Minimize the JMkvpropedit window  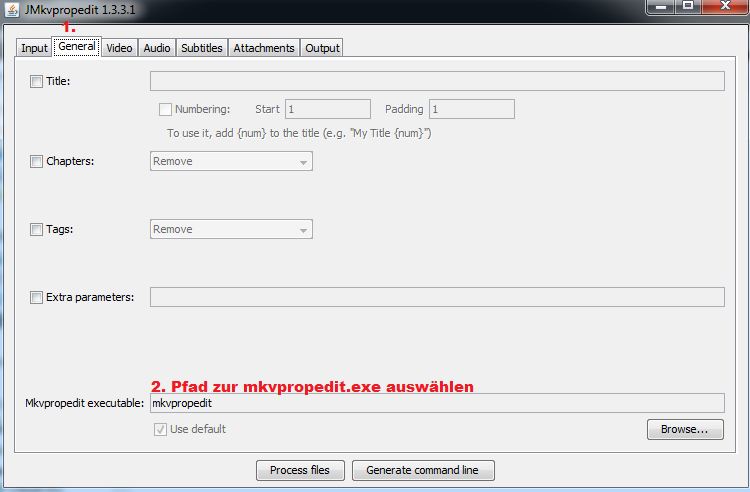[661, 6]
